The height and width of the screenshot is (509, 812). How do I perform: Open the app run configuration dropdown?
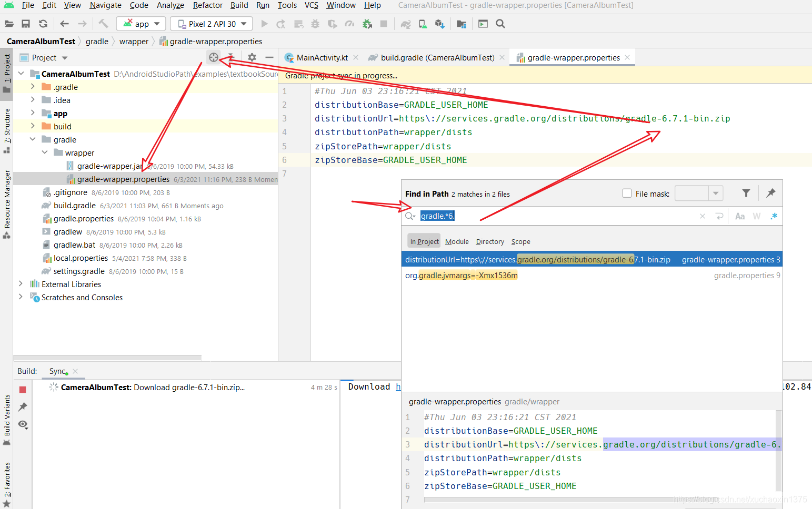click(x=141, y=23)
